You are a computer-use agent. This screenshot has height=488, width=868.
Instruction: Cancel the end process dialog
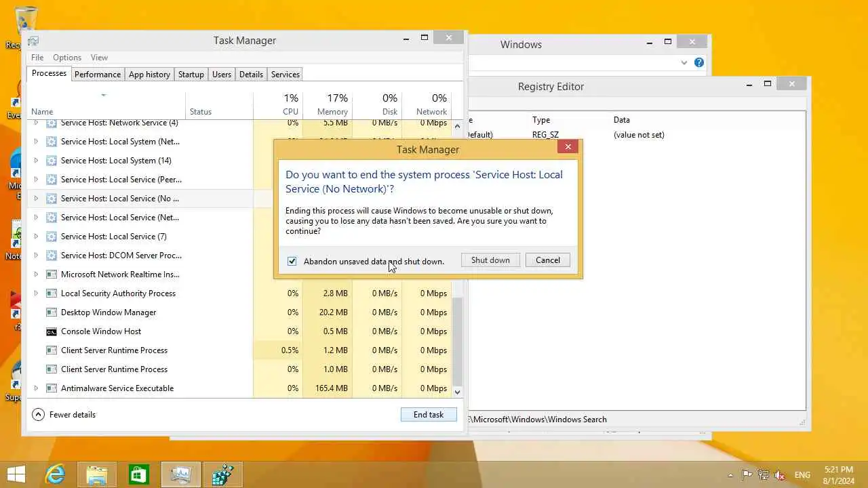coord(548,260)
